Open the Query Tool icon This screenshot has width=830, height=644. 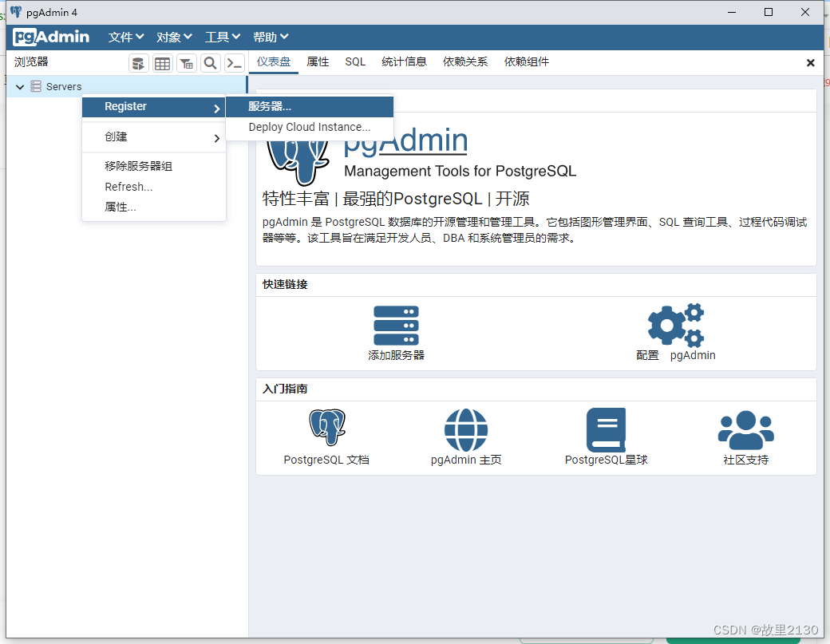[139, 62]
